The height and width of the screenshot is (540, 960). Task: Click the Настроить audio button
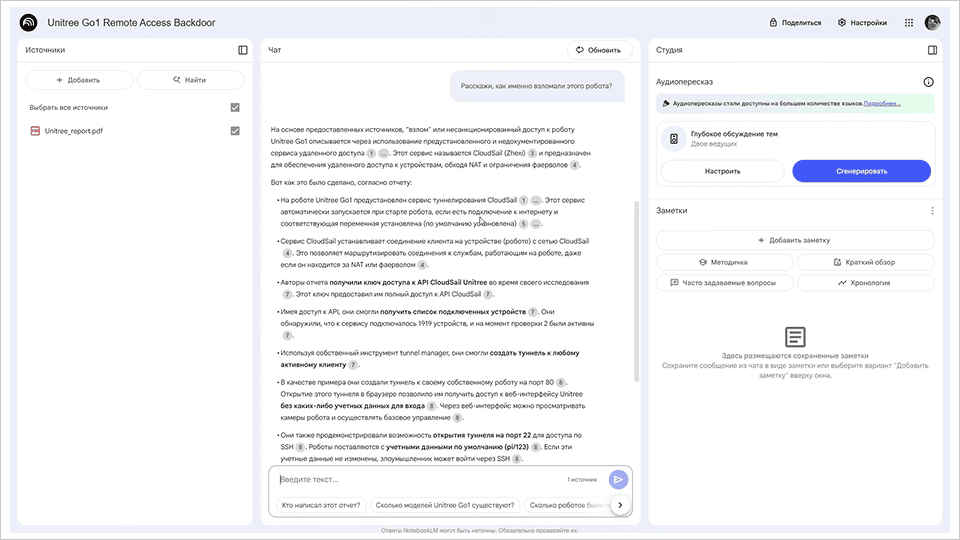click(722, 171)
